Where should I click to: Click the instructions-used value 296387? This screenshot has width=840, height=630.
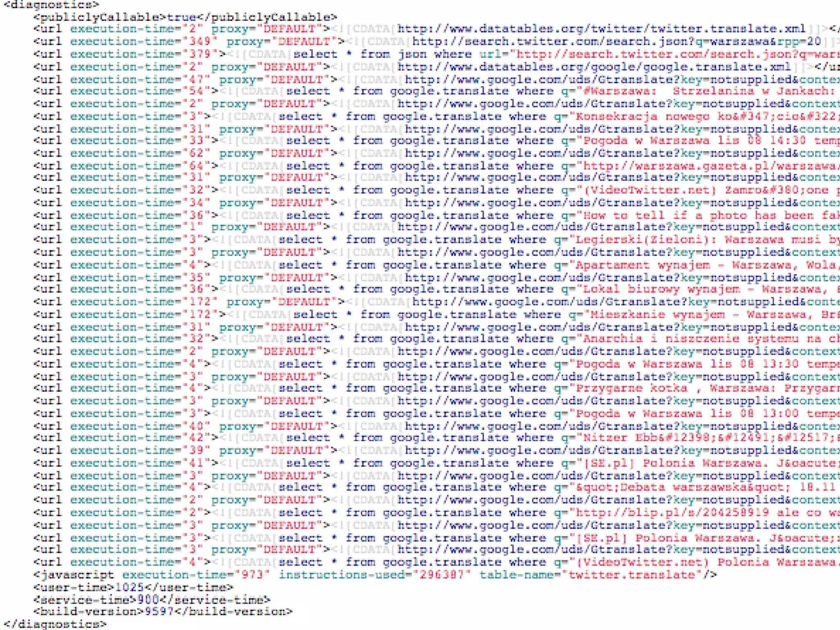[x=441, y=575]
